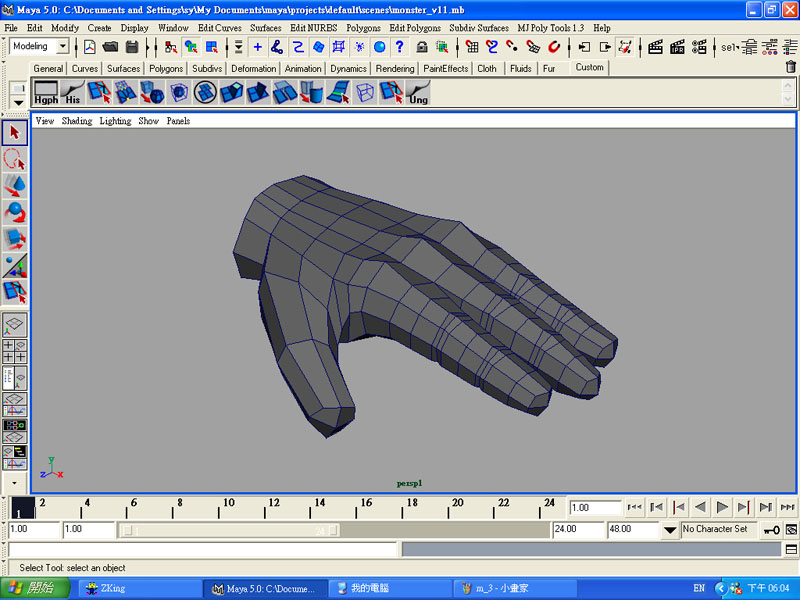800x600 pixels.
Task: Choose the Rotate tool sphere icon
Action: point(15,212)
